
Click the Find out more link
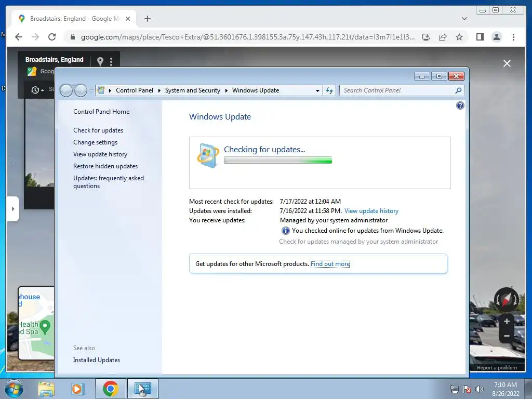(330, 264)
